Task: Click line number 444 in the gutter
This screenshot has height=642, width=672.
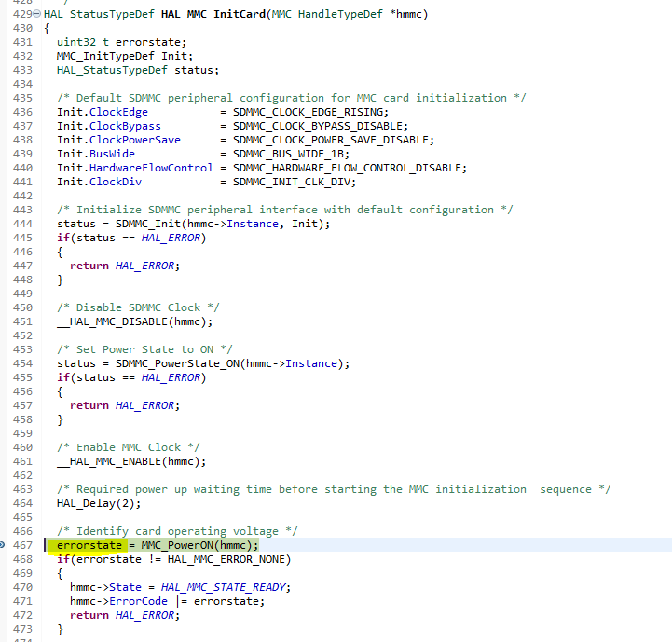Action: pos(22,224)
